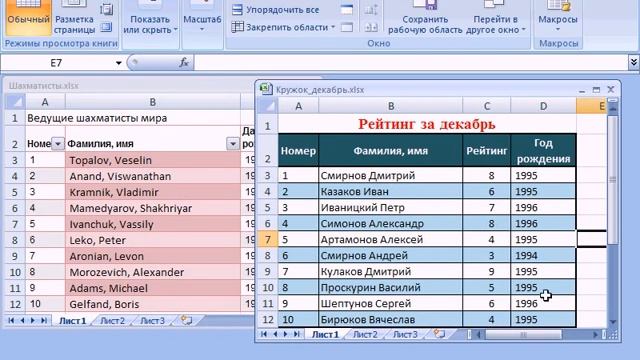Screen dimensions: 640x360
Task: Select cell Смирнов Дмитрий
Action: point(391,176)
